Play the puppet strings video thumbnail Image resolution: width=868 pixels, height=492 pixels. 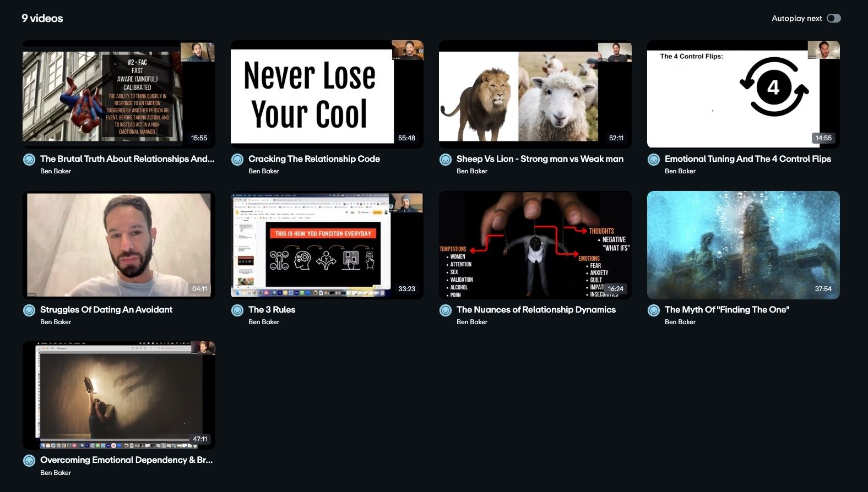coord(535,245)
